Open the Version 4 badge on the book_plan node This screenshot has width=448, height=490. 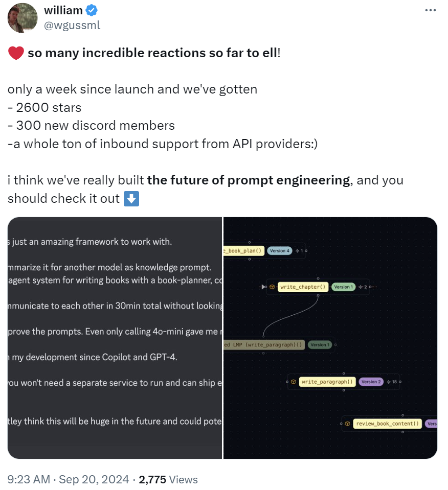280,250
